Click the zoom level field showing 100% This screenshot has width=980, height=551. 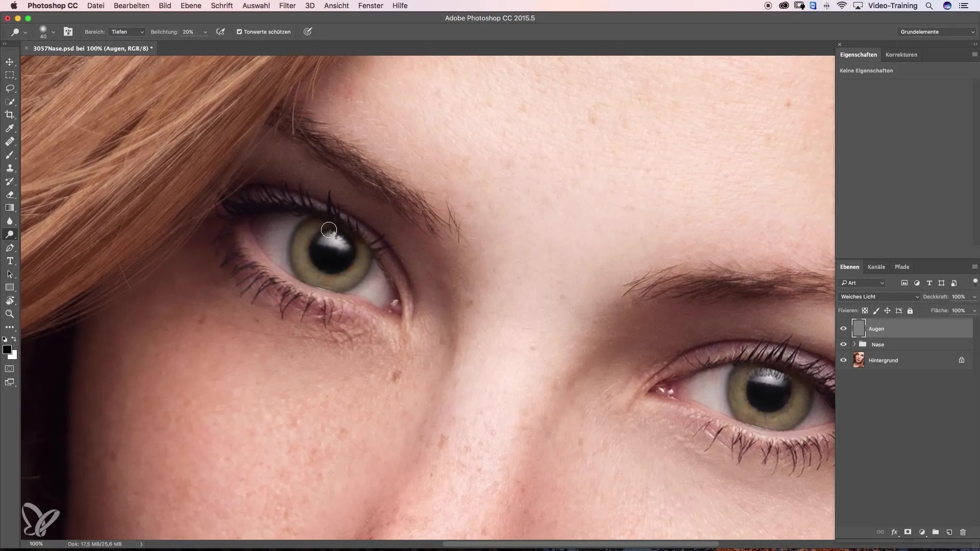click(36, 544)
